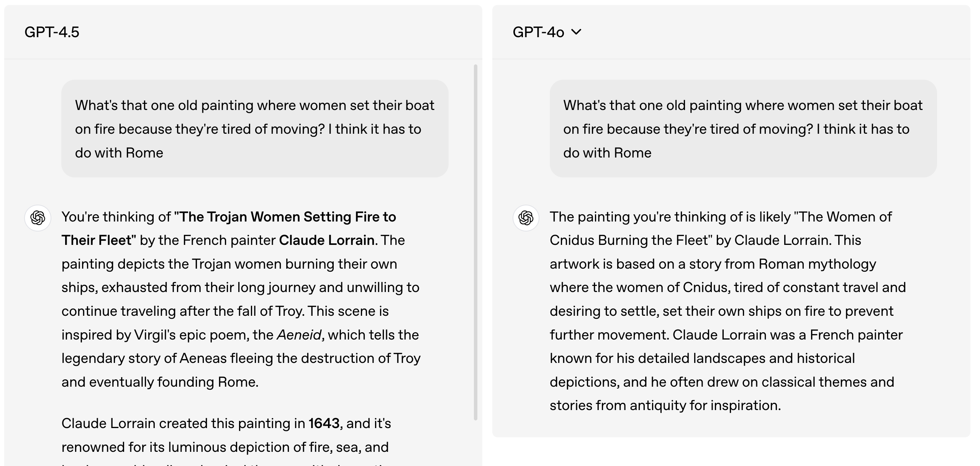Click the ChatGPT logo beside the GPT-4o response
Screen dimensions: 980x466
click(x=526, y=218)
